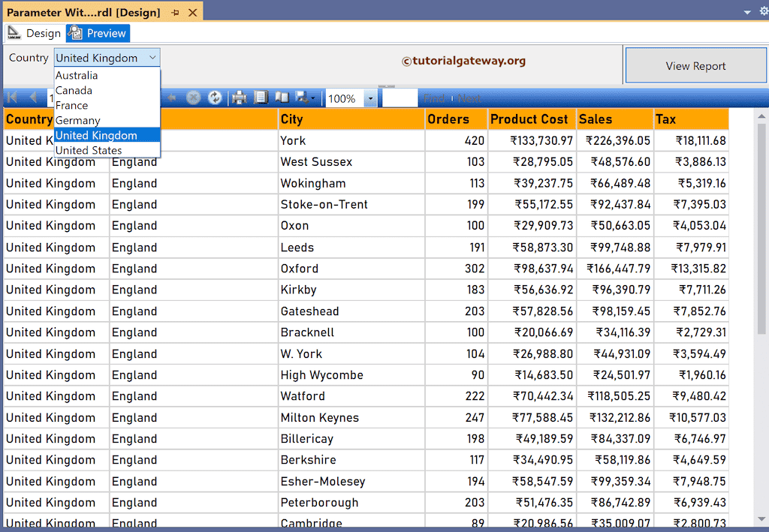Select the Bracknell city cell

click(x=351, y=332)
